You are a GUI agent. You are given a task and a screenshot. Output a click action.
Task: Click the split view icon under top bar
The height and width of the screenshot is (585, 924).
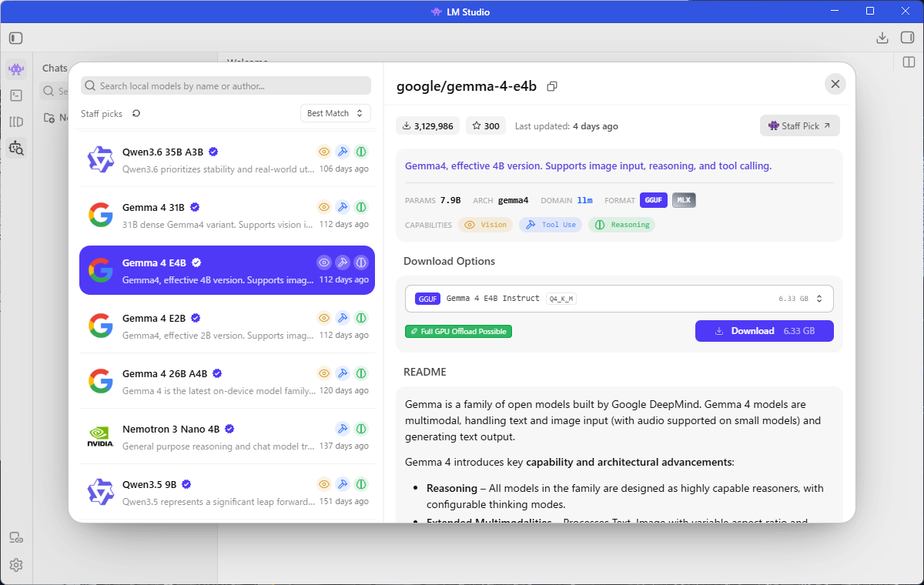(909, 62)
